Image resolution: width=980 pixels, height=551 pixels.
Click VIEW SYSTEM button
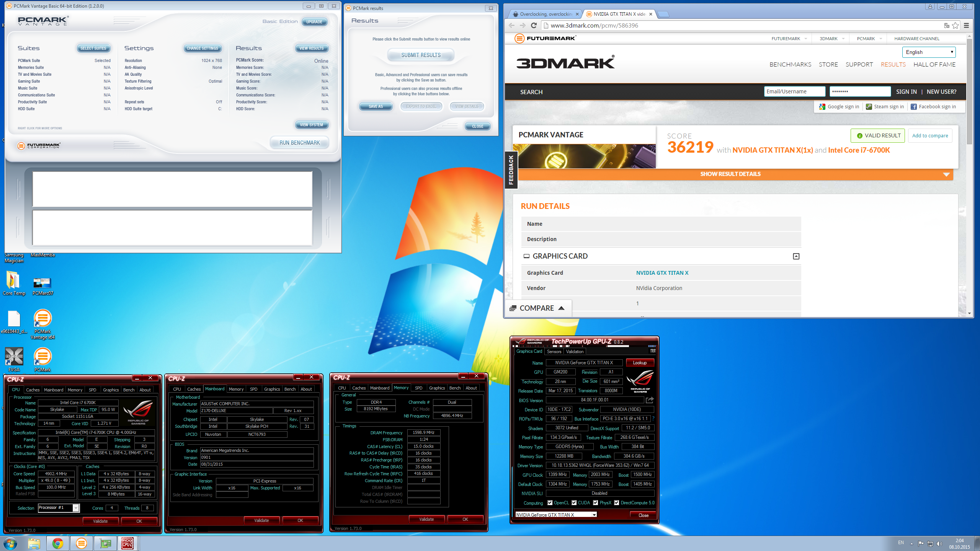click(312, 125)
